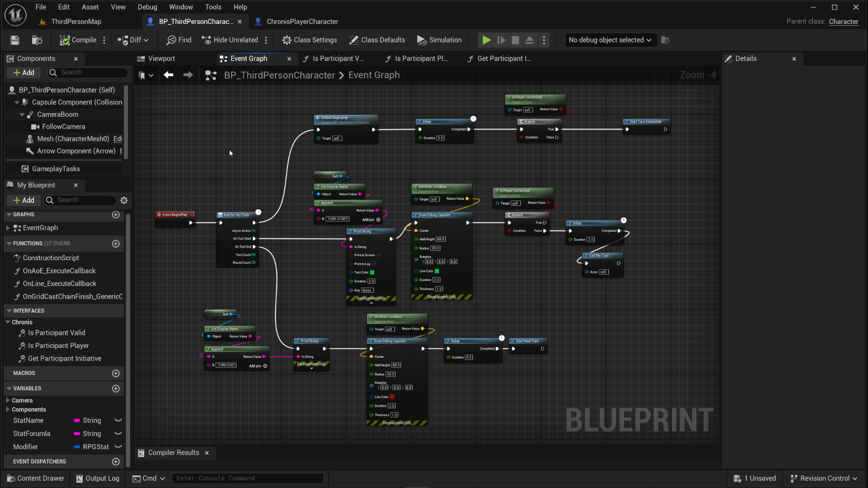Toggle StatName variable visibility eye
This screenshot has height=488, width=868.
point(118,420)
